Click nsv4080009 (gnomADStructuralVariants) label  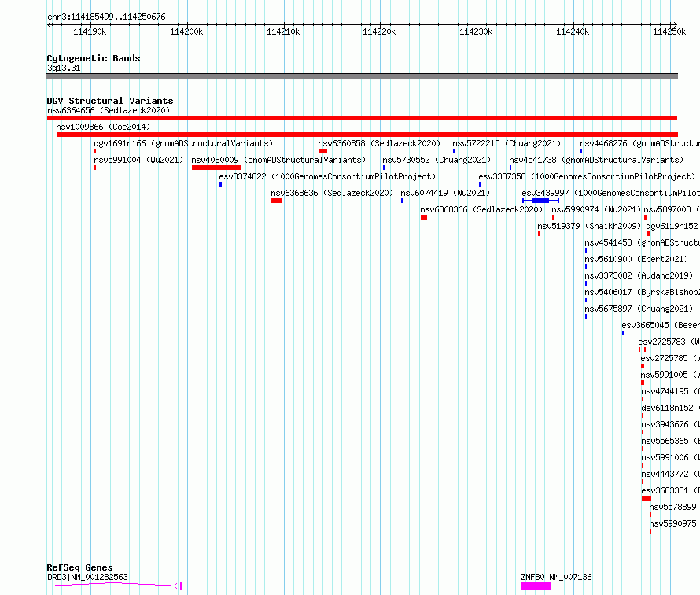tap(278, 160)
